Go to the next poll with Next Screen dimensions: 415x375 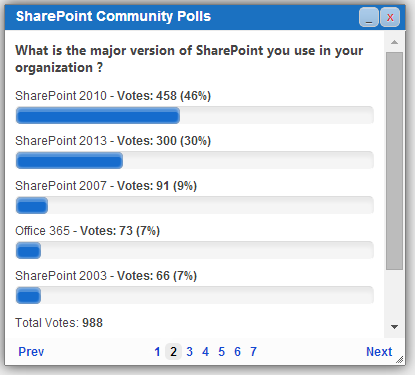(379, 352)
